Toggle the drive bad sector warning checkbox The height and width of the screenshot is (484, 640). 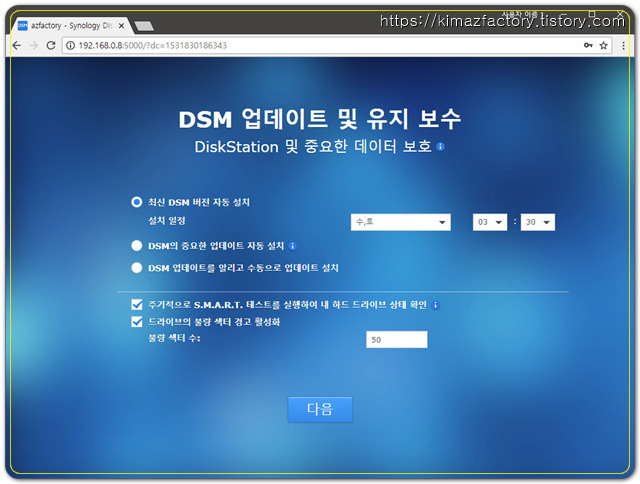137,322
